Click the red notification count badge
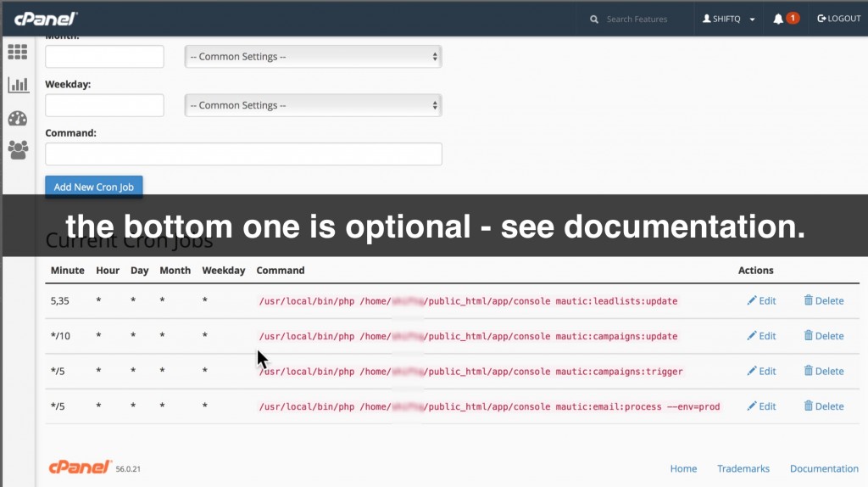868x487 pixels. click(793, 18)
